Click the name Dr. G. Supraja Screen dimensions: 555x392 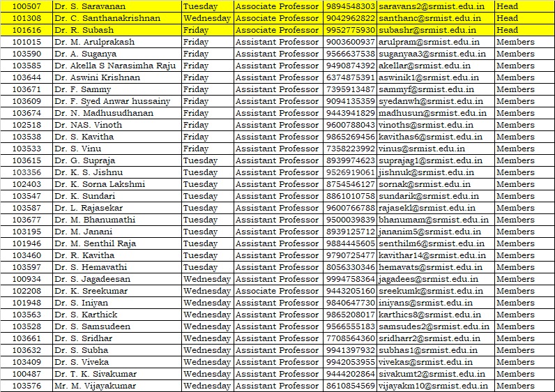[x=85, y=160]
